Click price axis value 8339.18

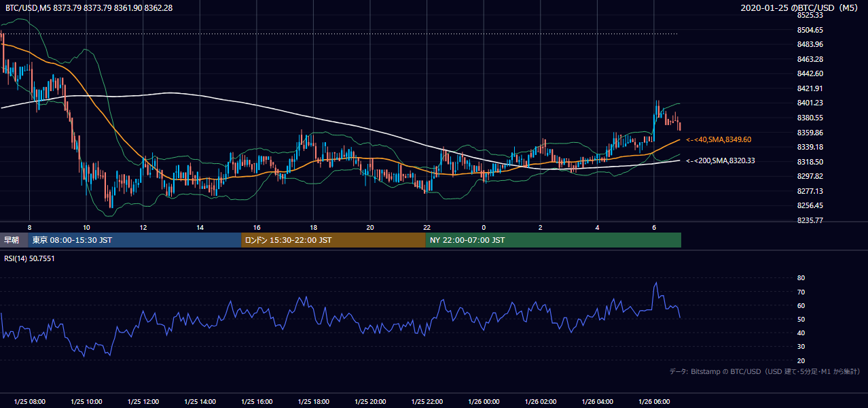810,147
